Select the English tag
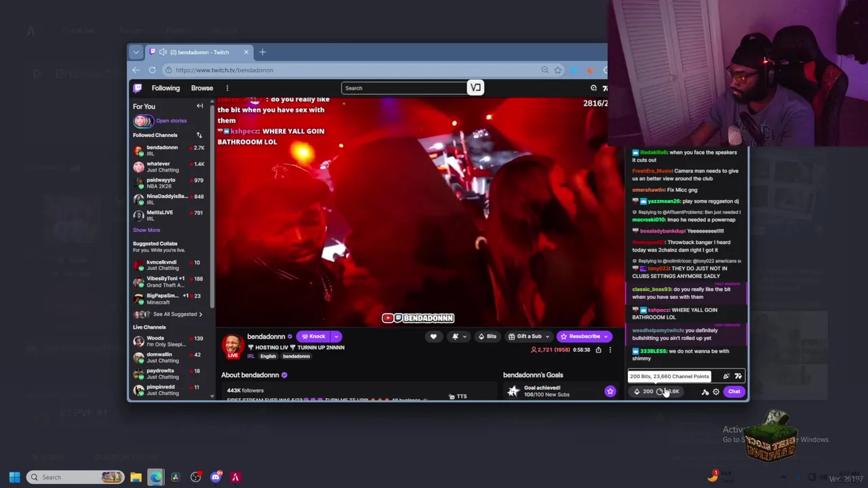Viewport: 868px width, 488px height. click(268, 357)
